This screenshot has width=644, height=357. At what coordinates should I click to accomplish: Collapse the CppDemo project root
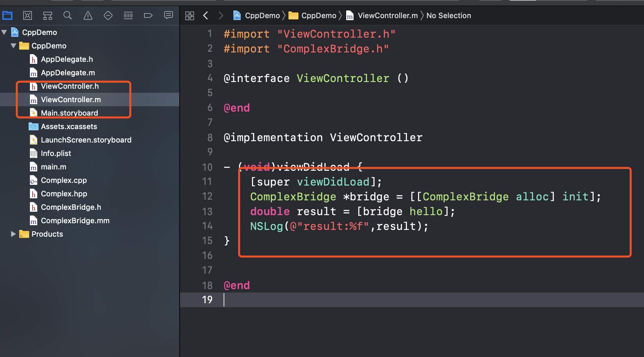4,32
